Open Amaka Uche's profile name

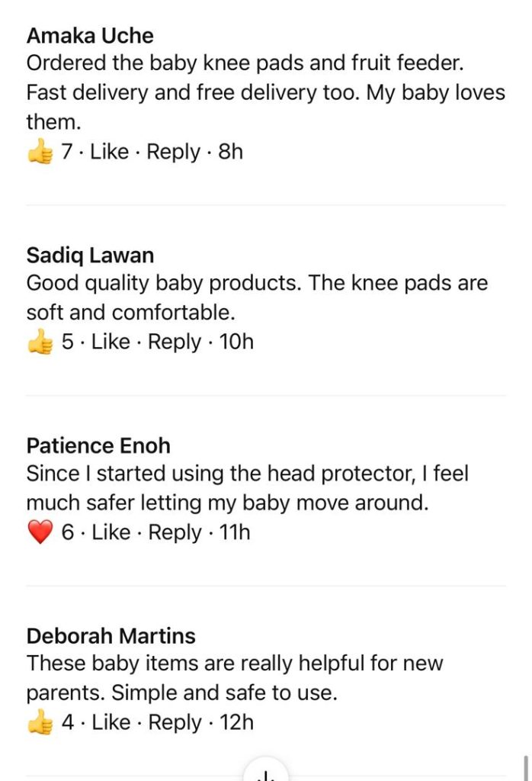[x=90, y=36]
